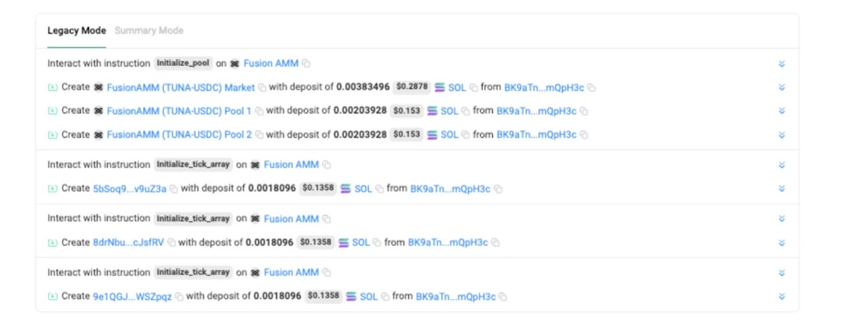Open the FusionAMM (TUNA-USDC) Market link

click(x=181, y=88)
